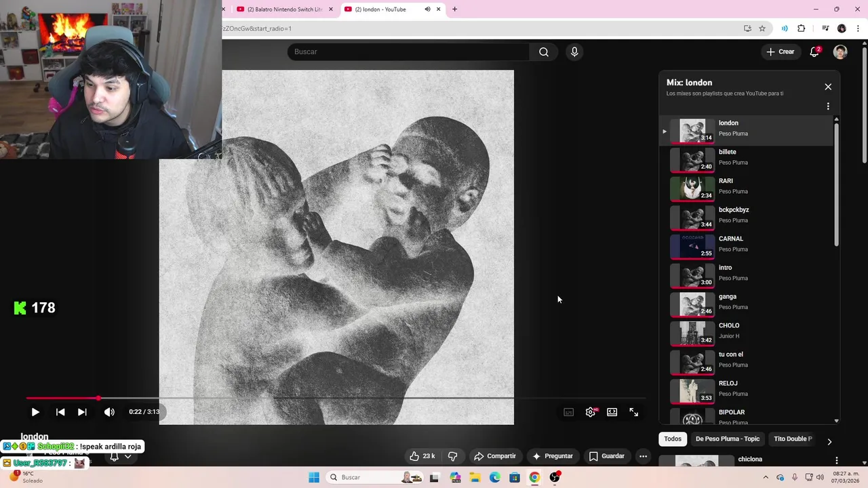The width and height of the screenshot is (868, 488).
Task: Play RARI from the mix list
Action: (x=747, y=188)
